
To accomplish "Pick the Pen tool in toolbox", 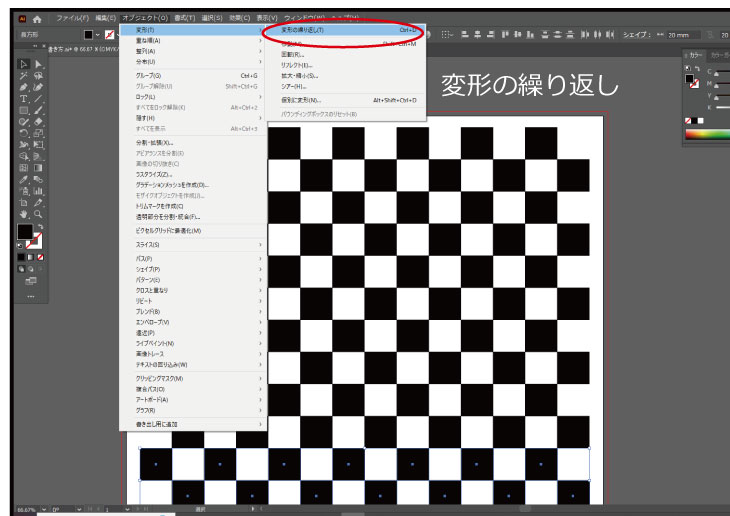I will (x=24, y=87).
